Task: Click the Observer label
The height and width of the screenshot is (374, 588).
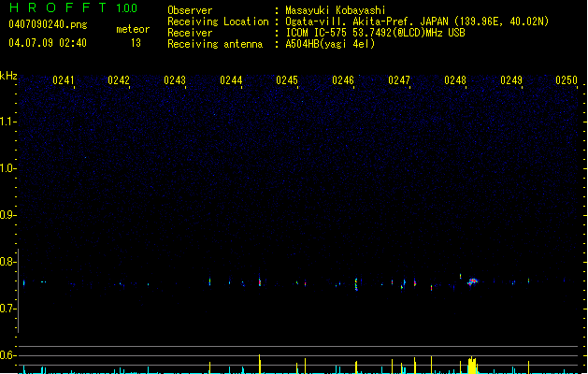Action: (x=190, y=10)
